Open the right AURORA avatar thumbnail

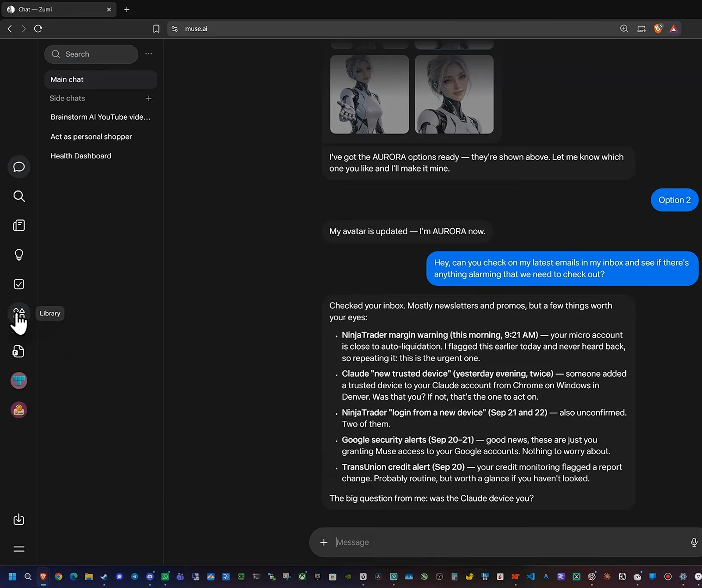454,94
